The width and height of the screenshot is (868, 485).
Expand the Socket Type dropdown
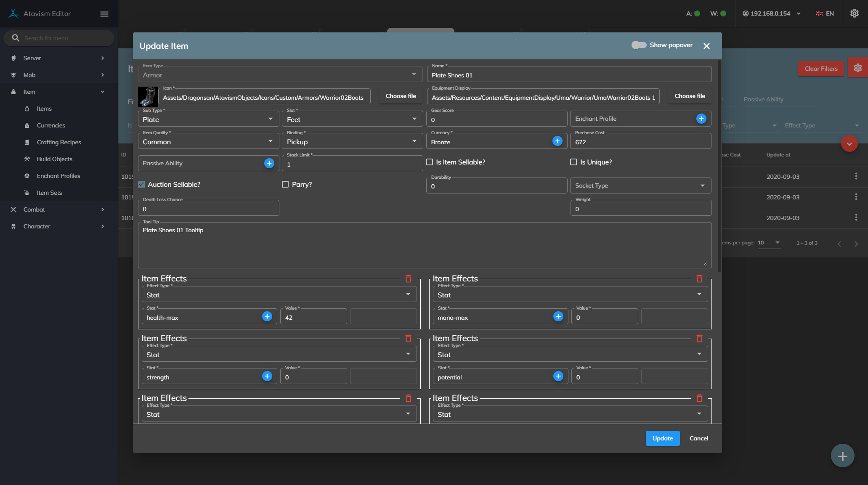[640, 186]
